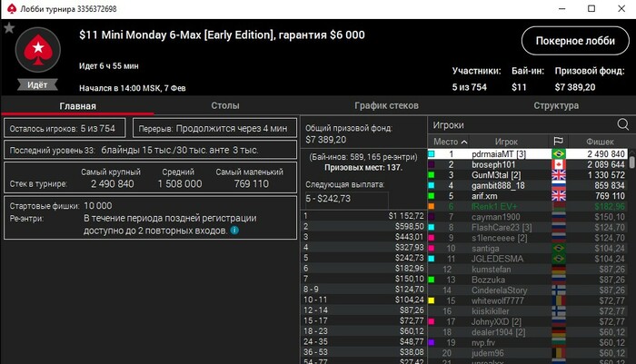Select player row Bozzuka
The image size is (636, 364).
tap(528, 280)
